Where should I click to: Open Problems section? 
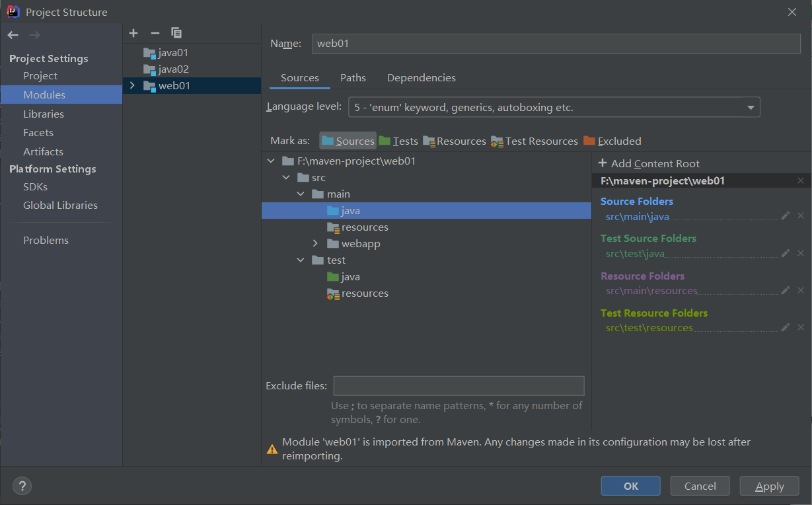(46, 241)
